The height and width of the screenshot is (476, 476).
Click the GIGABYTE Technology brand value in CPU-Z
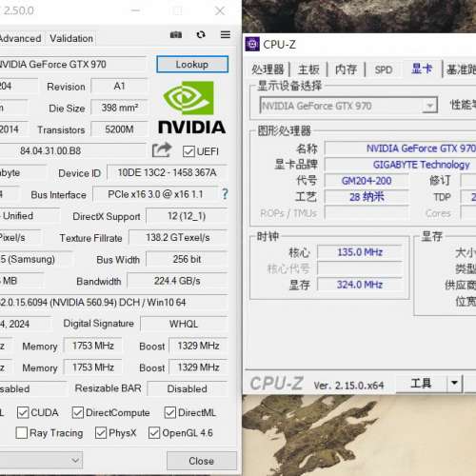[x=421, y=165]
